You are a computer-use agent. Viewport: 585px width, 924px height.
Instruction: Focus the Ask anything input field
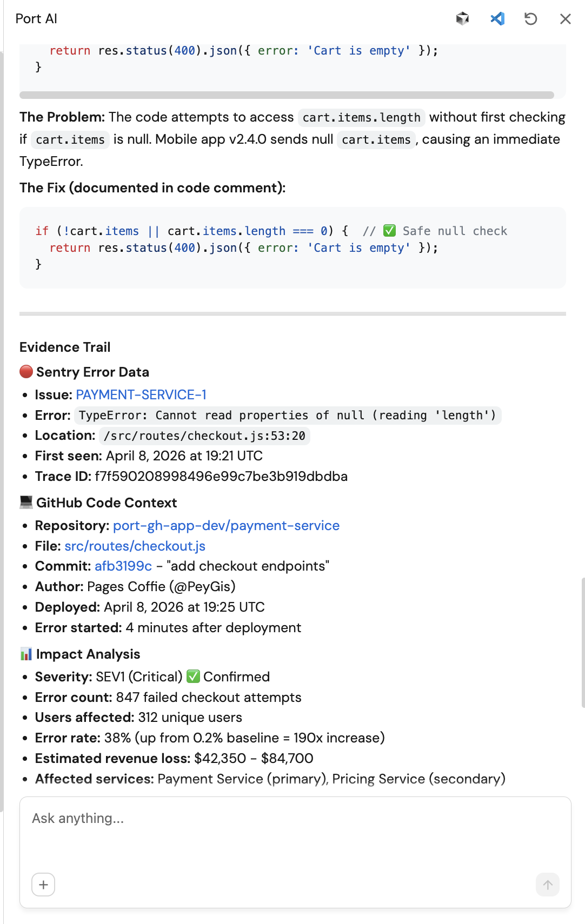(x=295, y=832)
